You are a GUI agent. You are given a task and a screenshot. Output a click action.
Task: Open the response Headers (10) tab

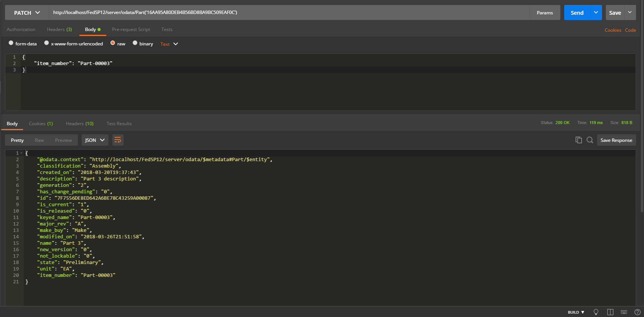[79, 124]
